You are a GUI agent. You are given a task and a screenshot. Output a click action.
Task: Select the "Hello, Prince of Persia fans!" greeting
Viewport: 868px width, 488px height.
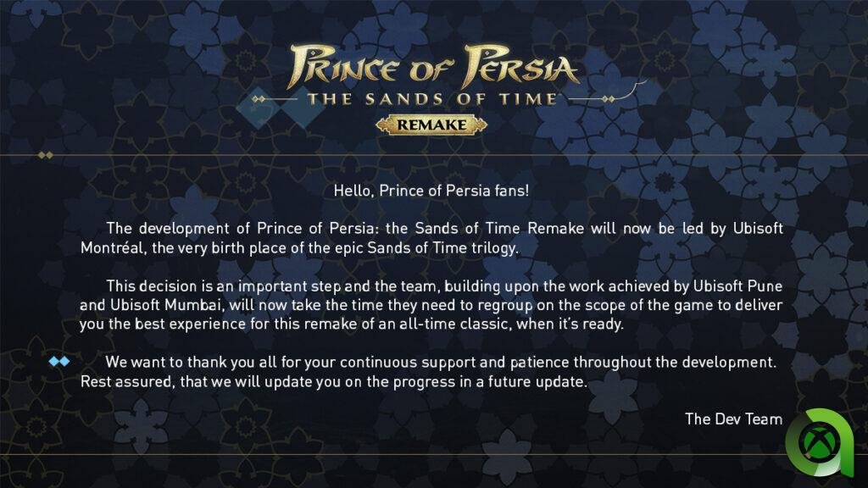[431, 190]
